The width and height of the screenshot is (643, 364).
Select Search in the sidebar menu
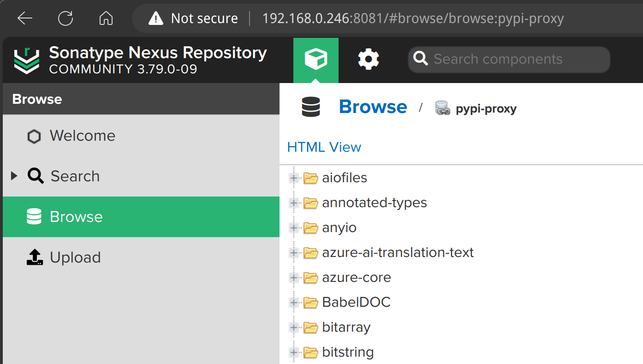(141, 176)
